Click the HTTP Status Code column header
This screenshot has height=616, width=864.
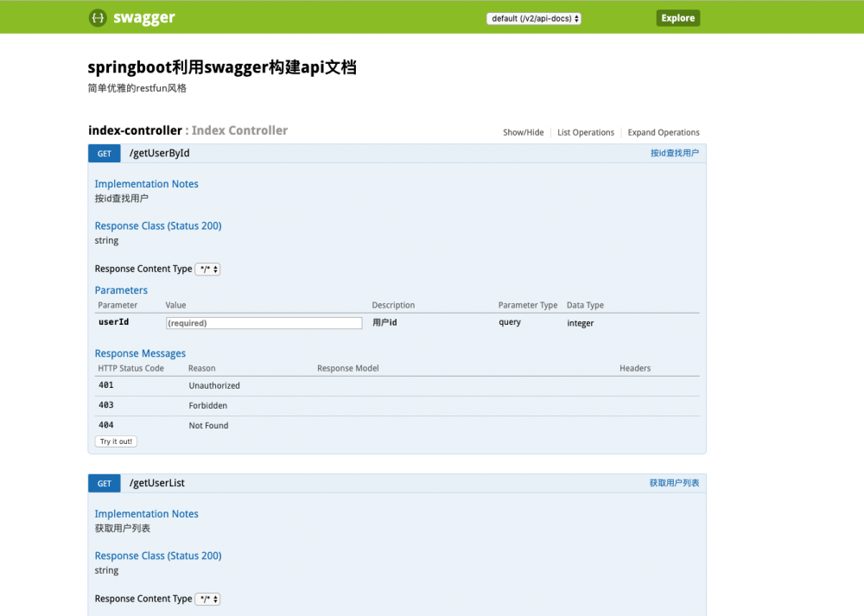coord(131,368)
